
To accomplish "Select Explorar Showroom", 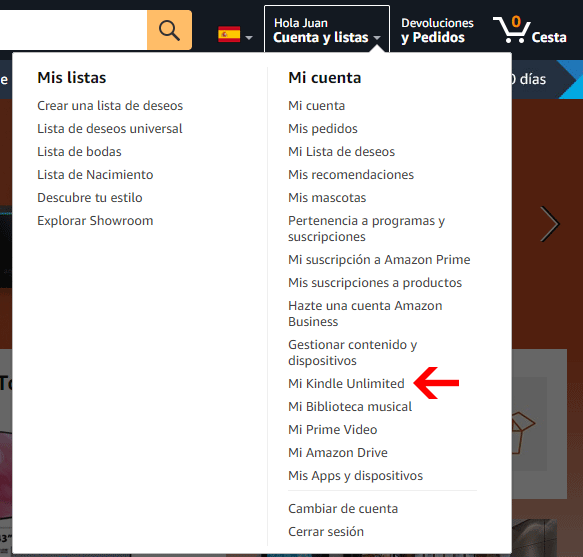I will tap(95, 221).
